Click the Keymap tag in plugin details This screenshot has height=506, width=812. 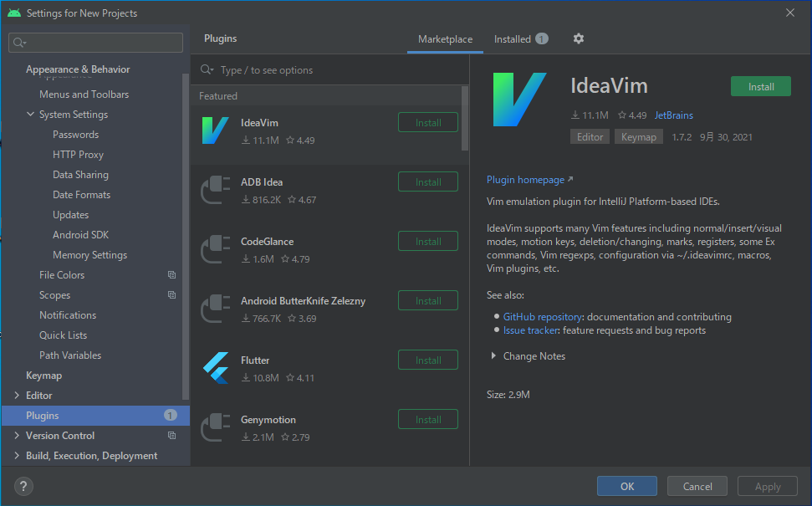click(x=639, y=136)
